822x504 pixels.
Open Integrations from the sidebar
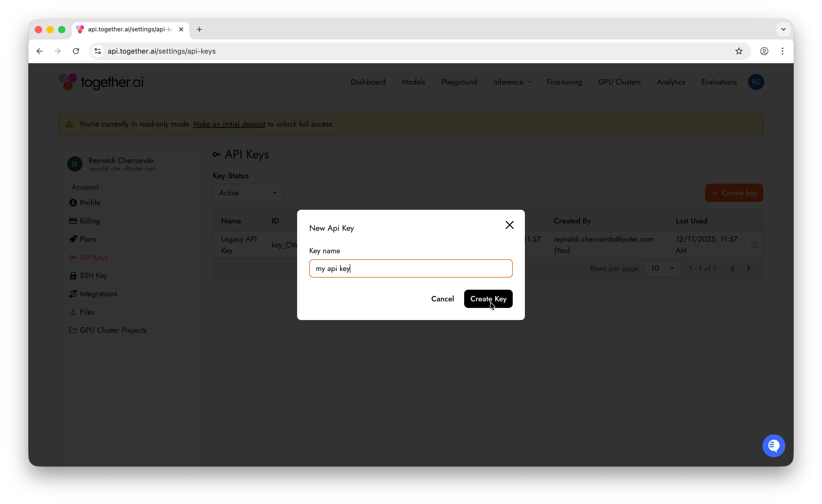click(98, 293)
